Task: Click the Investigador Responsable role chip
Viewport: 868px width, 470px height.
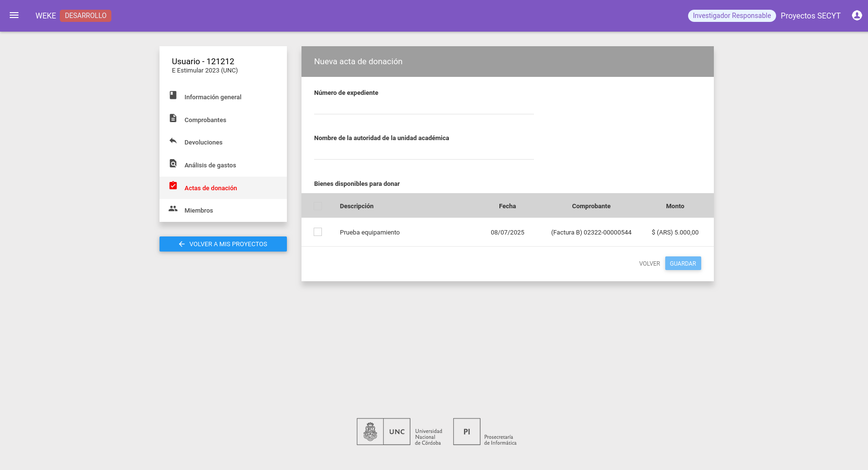Action: point(732,16)
